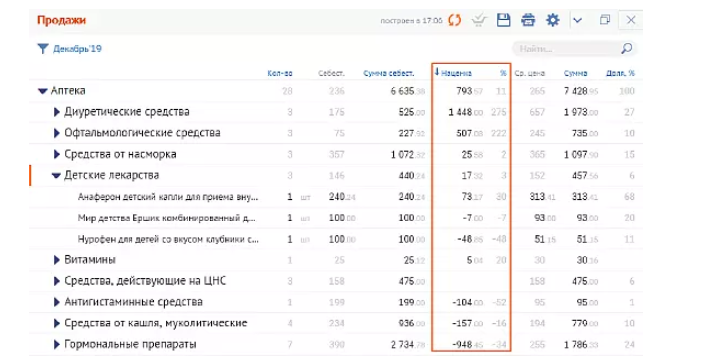Expand Диуретические средства group
704x364 pixels.
pos(57,112)
